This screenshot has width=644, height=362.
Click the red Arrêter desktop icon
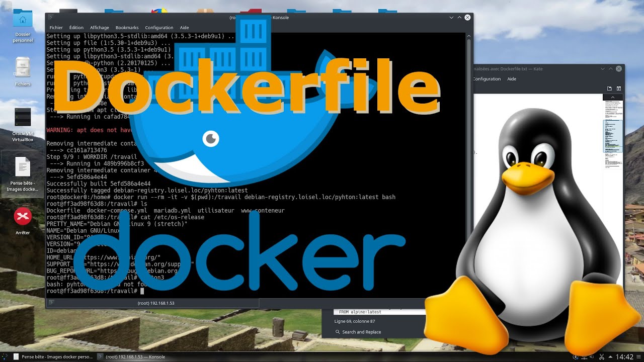click(23, 221)
